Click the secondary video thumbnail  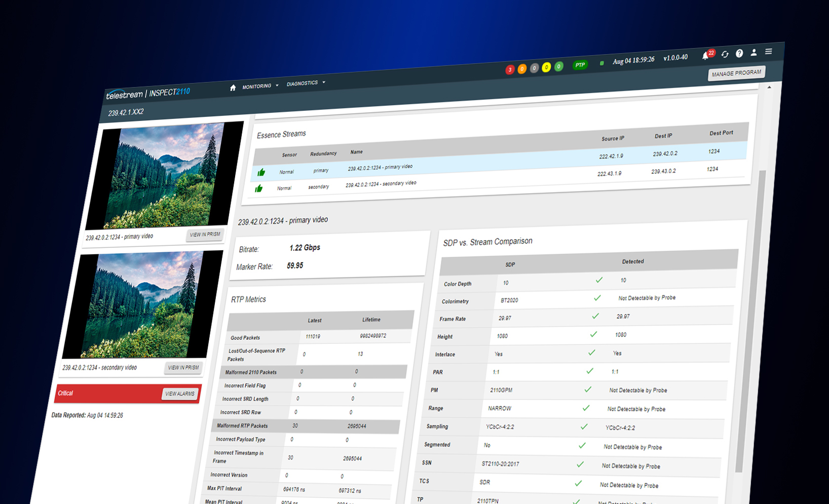click(142, 304)
